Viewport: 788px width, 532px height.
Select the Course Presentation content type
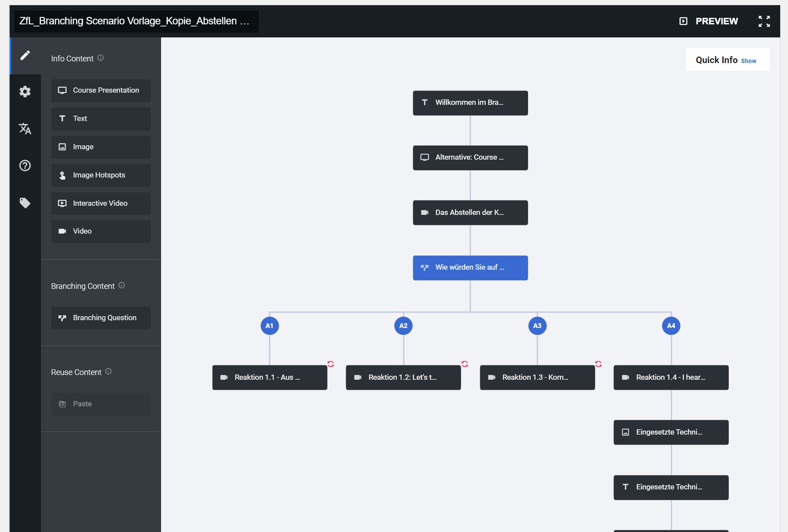(101, 90)
